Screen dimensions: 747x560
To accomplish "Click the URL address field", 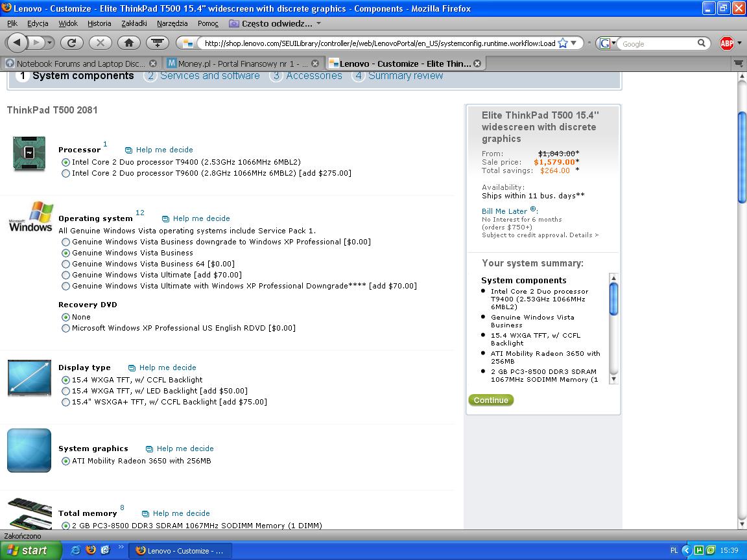I will coord(380,43).
